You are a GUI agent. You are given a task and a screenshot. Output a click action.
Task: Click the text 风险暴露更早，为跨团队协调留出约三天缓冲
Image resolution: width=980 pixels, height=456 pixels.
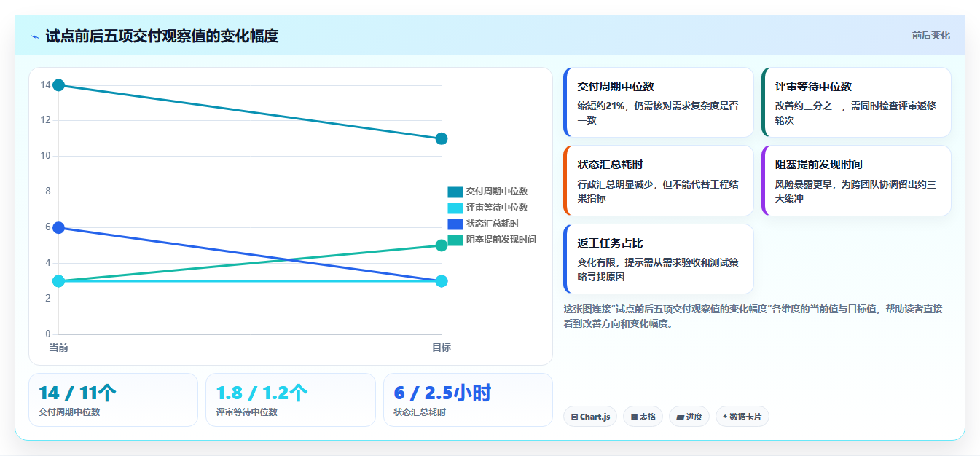(x=855, y=191)
